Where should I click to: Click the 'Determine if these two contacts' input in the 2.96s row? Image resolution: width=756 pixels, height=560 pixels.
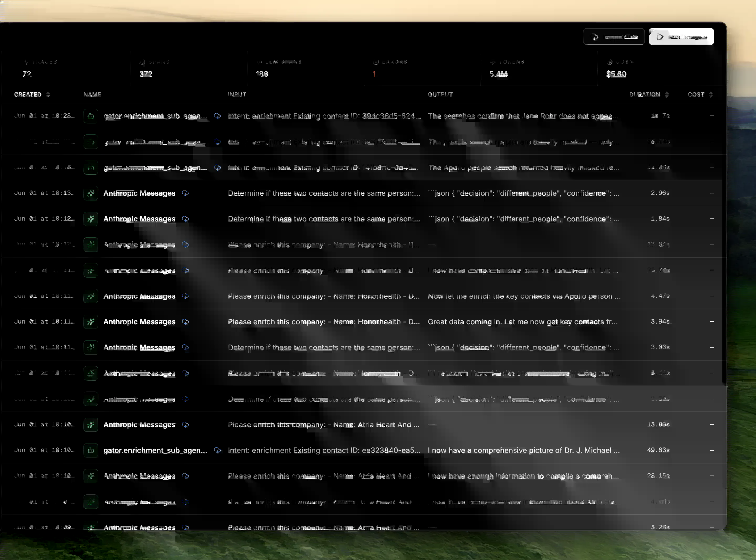(x=324, y=193)
